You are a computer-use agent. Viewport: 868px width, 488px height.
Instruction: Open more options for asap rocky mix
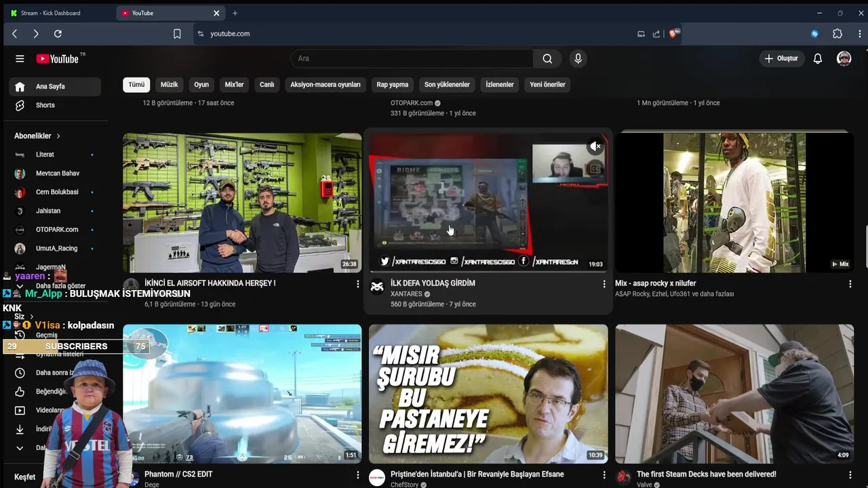pyautogui.click(x=850, y=284)
